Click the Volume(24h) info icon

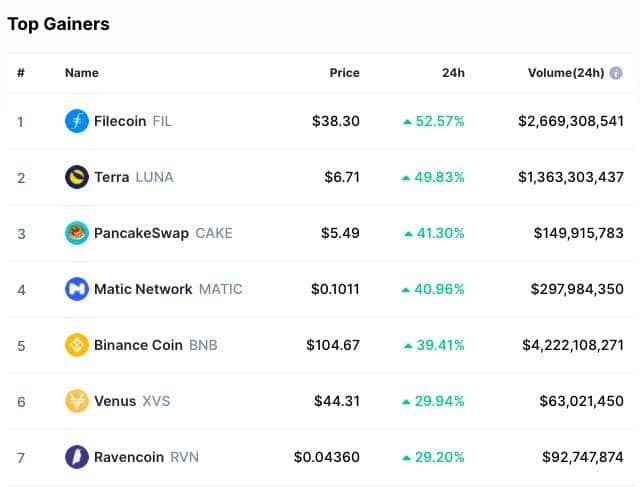pyautogui.click(x=616, y=73)
